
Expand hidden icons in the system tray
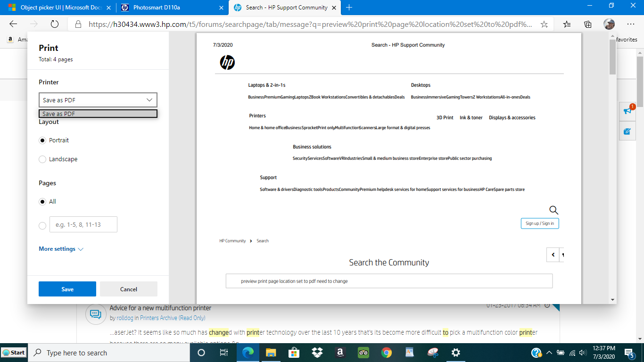click(x=549, y=352)
